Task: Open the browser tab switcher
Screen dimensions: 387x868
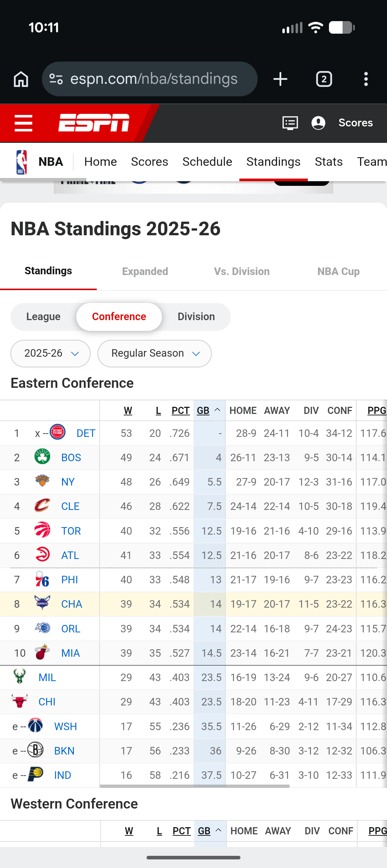Action: [x=324, y=79]
